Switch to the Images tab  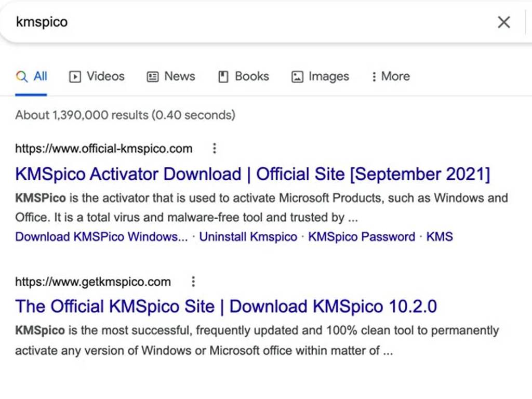point(320,76)
